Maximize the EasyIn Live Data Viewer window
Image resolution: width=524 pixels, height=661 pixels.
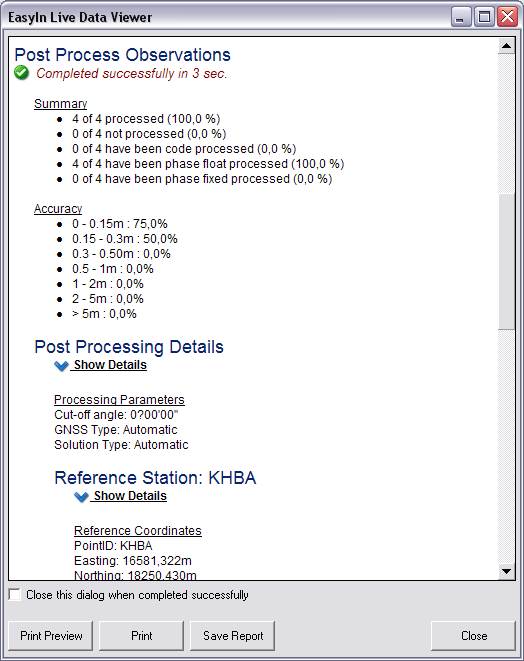[x=484, y=17]
